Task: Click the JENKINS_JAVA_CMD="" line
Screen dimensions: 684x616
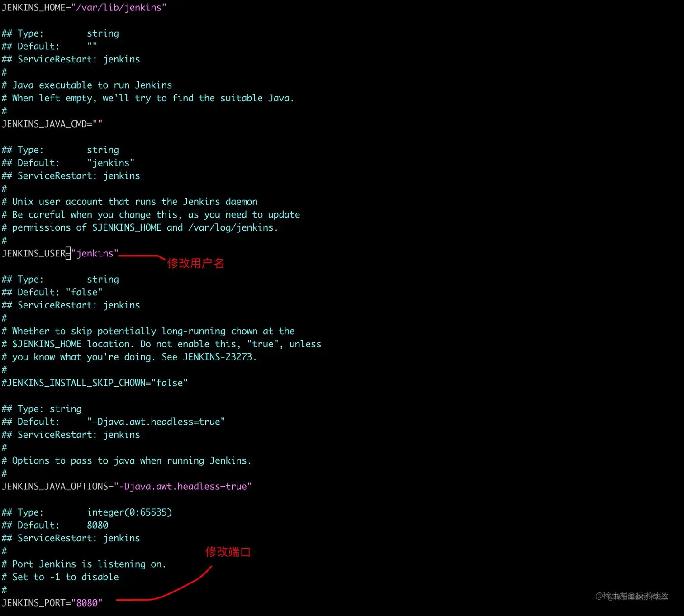Action: (x=52, y=124)
